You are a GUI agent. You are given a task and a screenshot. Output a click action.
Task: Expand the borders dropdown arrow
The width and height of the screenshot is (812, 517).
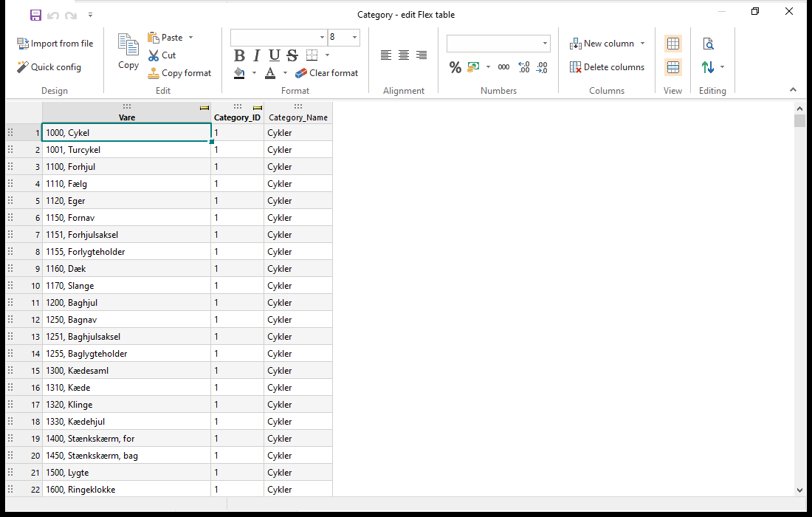pyautogui.click(x=327, y=55)
